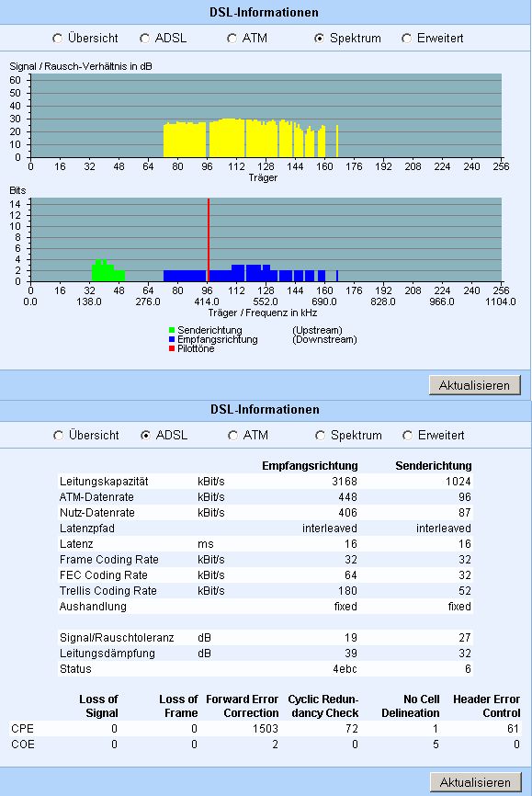This screenshot has height=796, width=532.
Task: Click the 'Leitungsdämpfung' row label
Action: tap(108, 654)
